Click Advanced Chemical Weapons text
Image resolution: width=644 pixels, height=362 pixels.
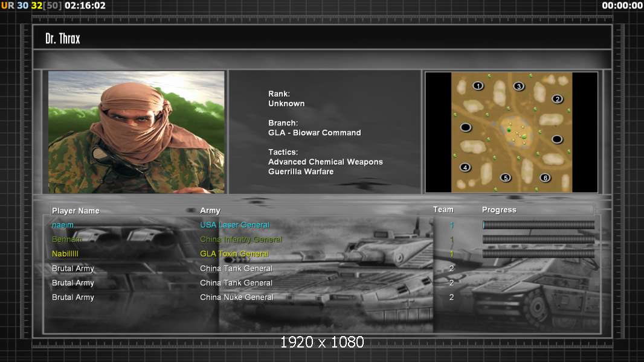coord(325,162)
